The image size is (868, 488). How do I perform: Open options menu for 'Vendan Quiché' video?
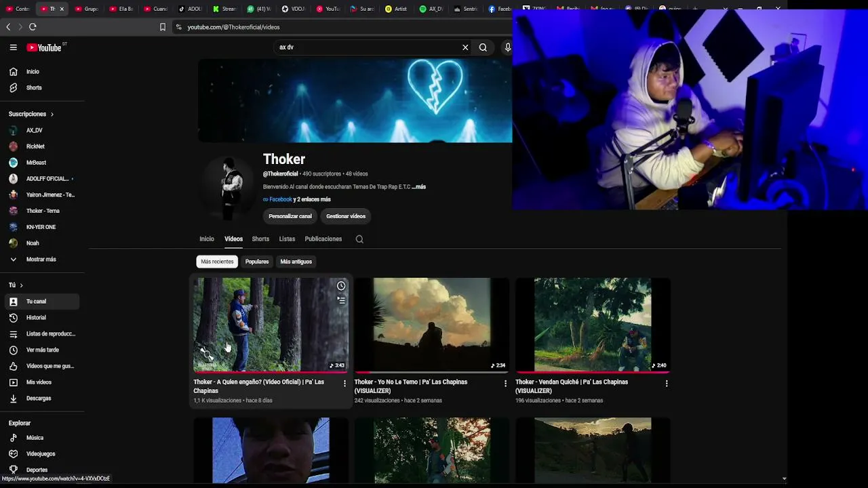click(667, 384)
